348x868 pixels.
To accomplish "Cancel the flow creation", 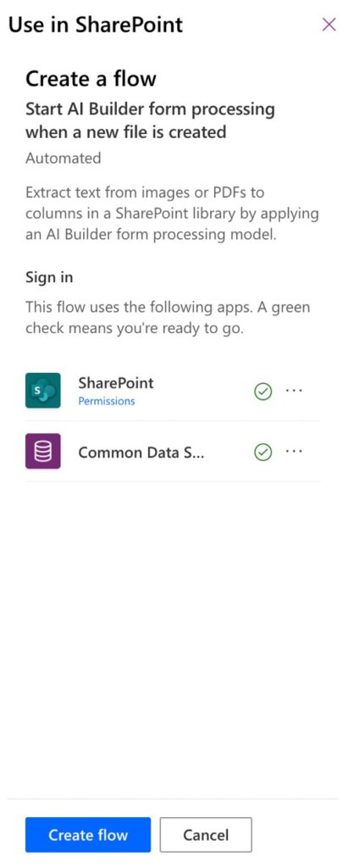I will [206, 835].
